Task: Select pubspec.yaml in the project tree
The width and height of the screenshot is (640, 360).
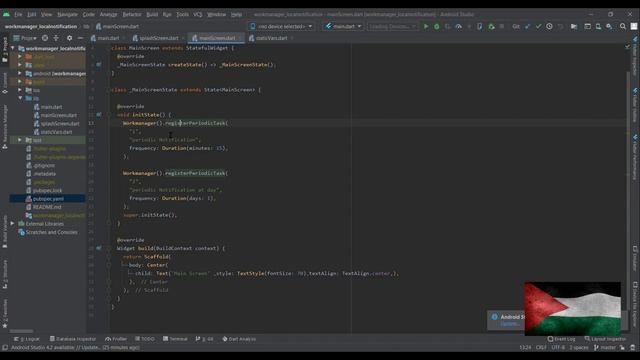Action: [48, 199]
